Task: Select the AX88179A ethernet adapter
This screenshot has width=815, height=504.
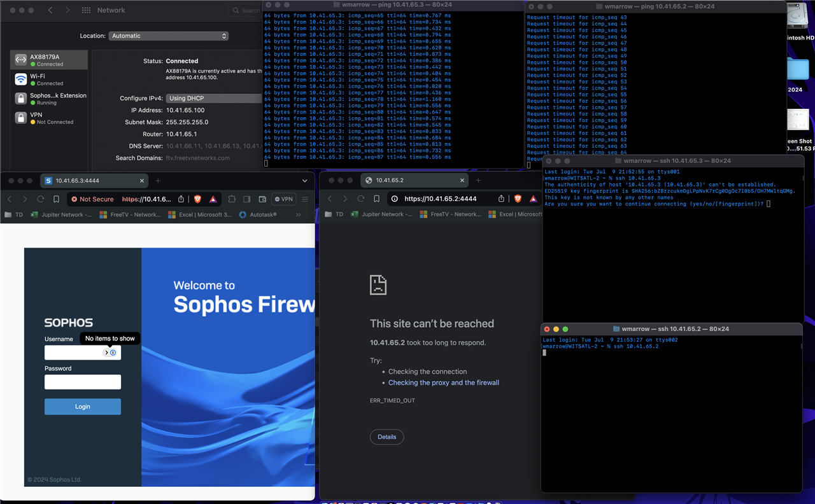Action: pyautogui.click(x=49, y=60)
